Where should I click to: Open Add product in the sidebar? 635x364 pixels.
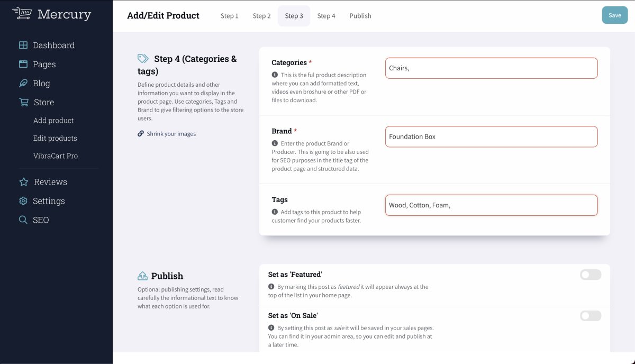[x=53, y=120]
